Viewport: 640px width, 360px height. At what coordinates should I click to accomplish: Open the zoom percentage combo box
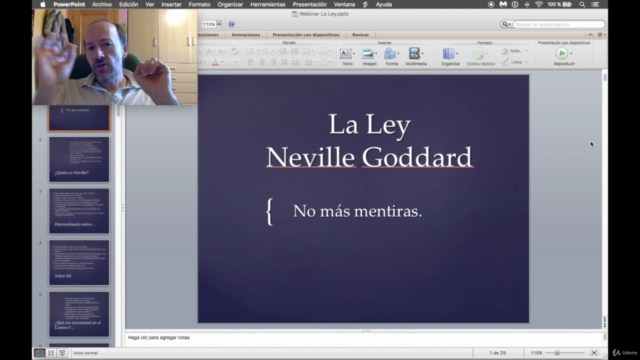[x=212, y=24]
